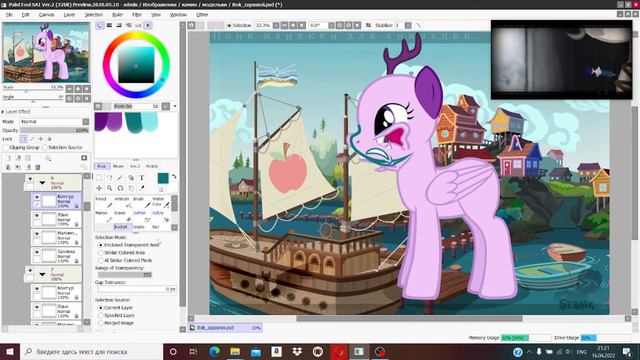Select the zoom magnifier tool
This screenshot has width=640, height=360.
click(110, 188)
